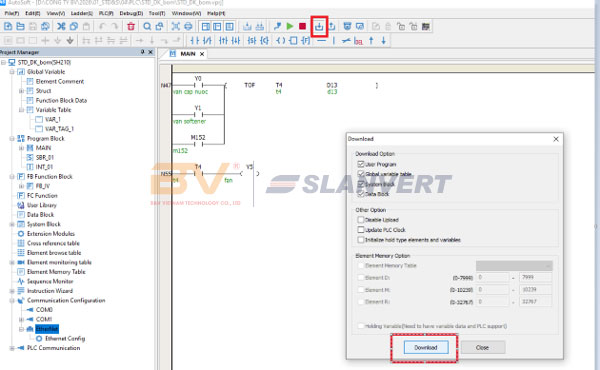
Task: Expand the MAIN program tree node
Action: 21,148
